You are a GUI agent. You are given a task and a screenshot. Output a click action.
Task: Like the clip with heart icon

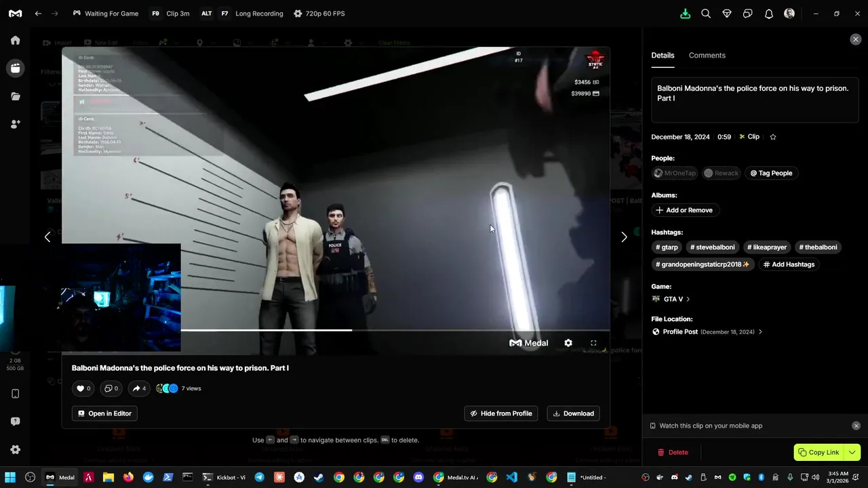click(83, 388)
